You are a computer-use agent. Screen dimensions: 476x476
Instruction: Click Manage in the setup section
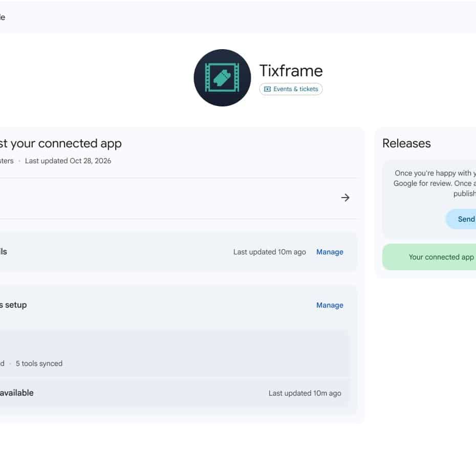coord(330,305)
